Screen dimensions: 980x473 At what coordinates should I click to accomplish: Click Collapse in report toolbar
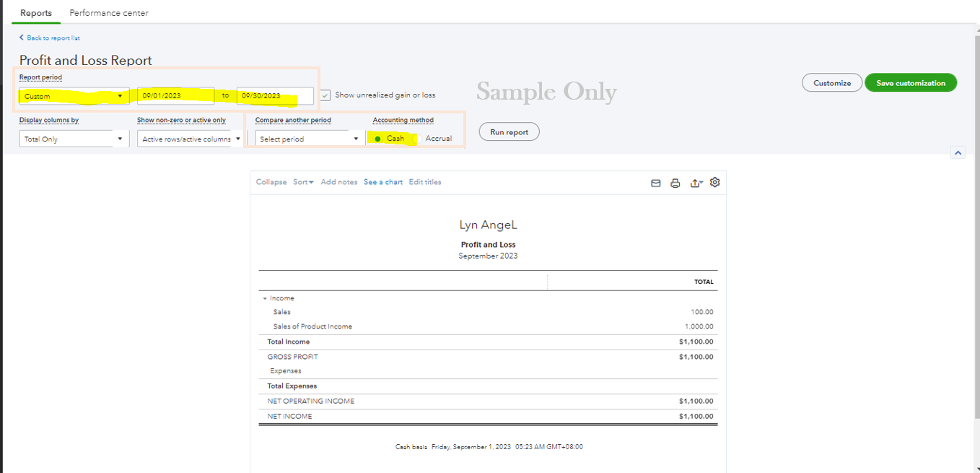point(271,182)
